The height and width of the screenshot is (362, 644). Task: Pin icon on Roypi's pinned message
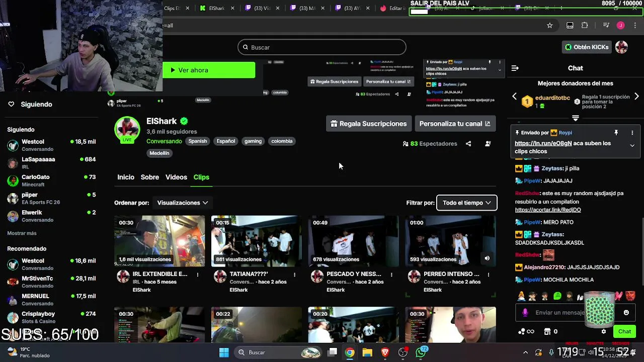click(616, 133)
